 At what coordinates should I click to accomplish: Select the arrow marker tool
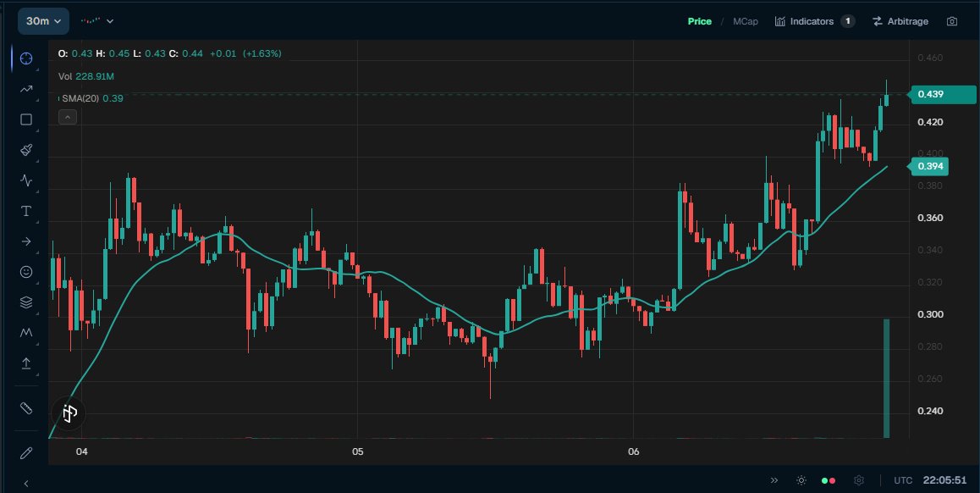tap(26, 241)
